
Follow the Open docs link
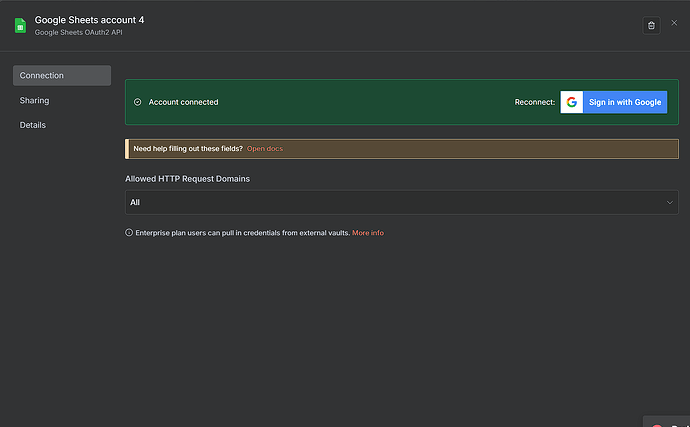(x=265, y=149)
